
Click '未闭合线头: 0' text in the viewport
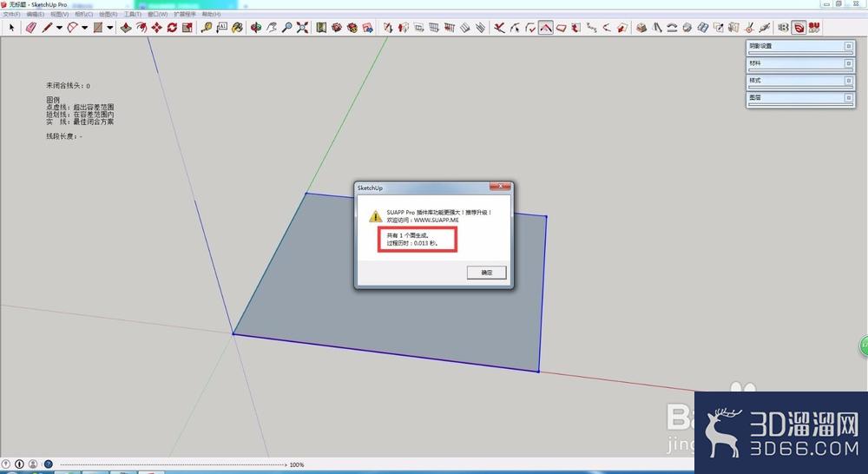point(68,86)
